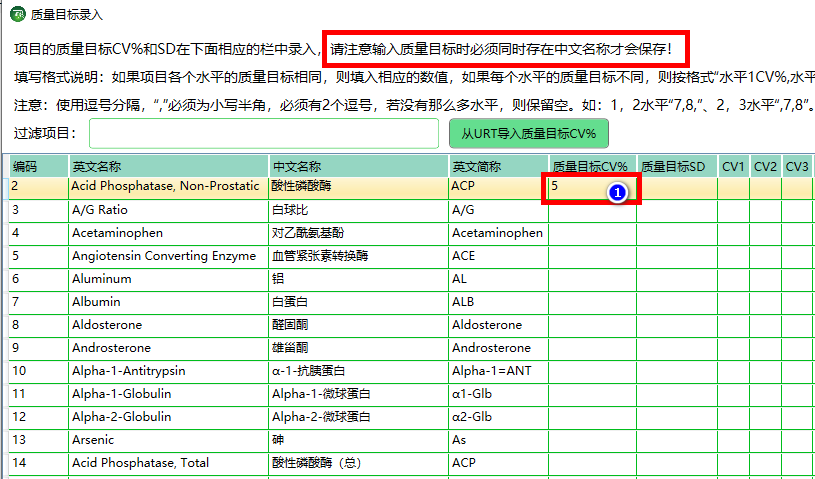Click the app icon in title bar
The height and width of the screenshot is (479, 815).
[x=17, y=15]
